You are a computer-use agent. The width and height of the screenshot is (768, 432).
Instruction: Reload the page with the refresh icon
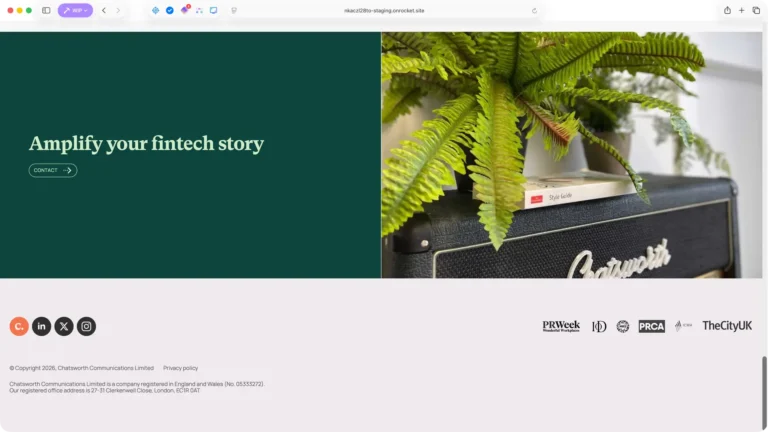coord(534,10)
